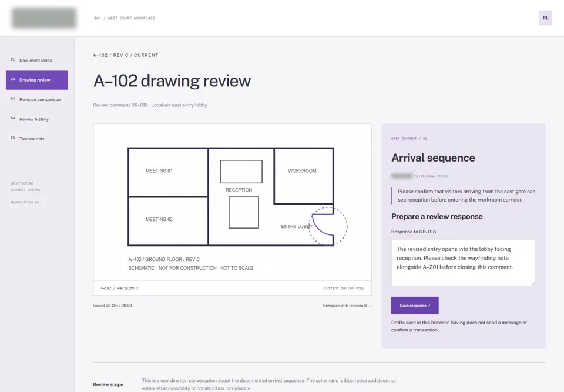Click the 'MEETING 02' room label
Viewport: 564px width, 392px height.
[x=159, y=219]
